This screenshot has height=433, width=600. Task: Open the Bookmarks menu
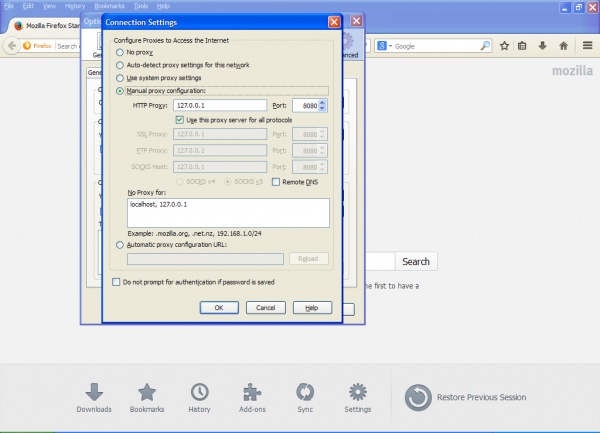[109, 6]
